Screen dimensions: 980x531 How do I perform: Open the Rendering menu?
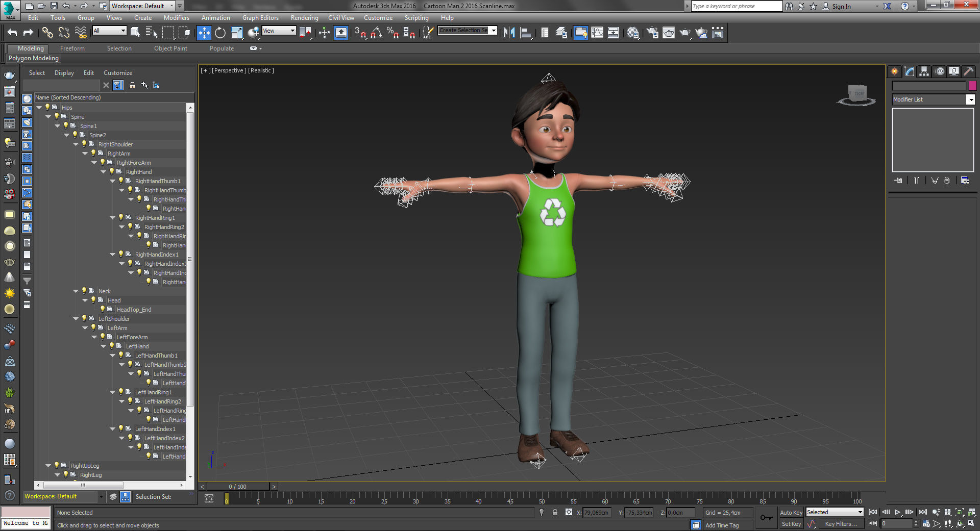(304, 18)
